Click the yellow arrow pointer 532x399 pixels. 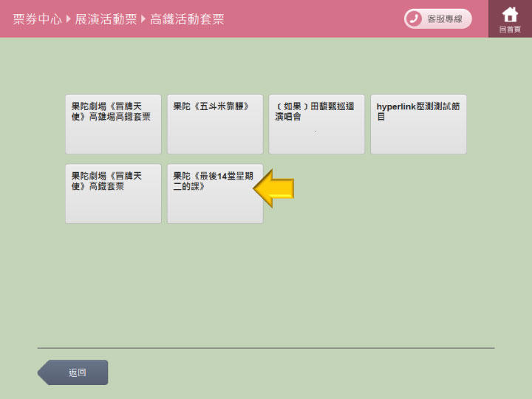[274, 188]
